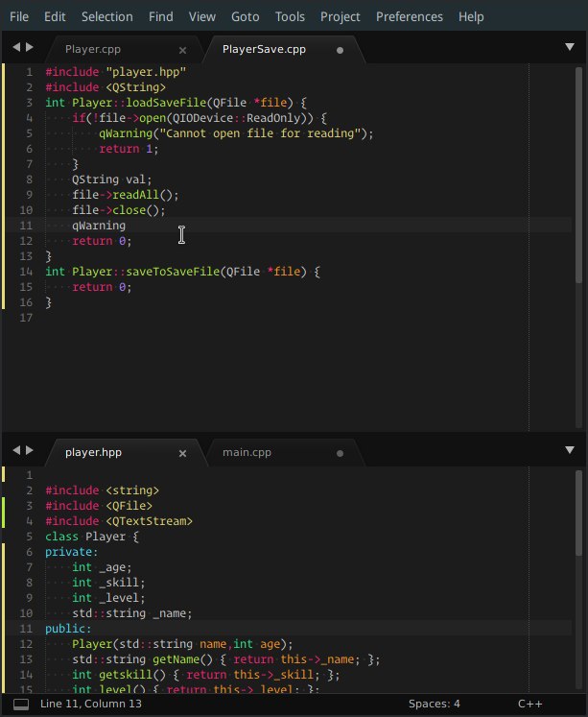Screen dimensions: 588x717
Task: Click the unsaved dot on main.cpp tab
Action: click(340, 453)
